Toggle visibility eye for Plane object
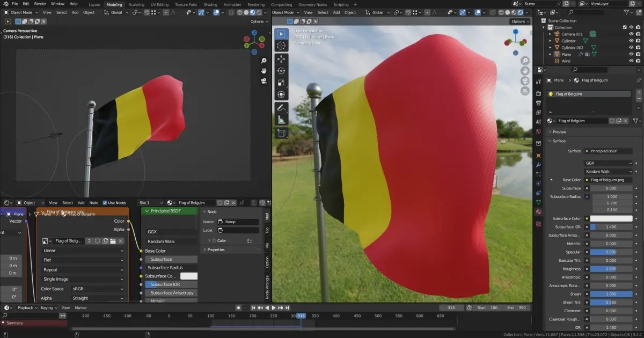Image resolution: width=644 pixels, height=338 pixels. 631,54
